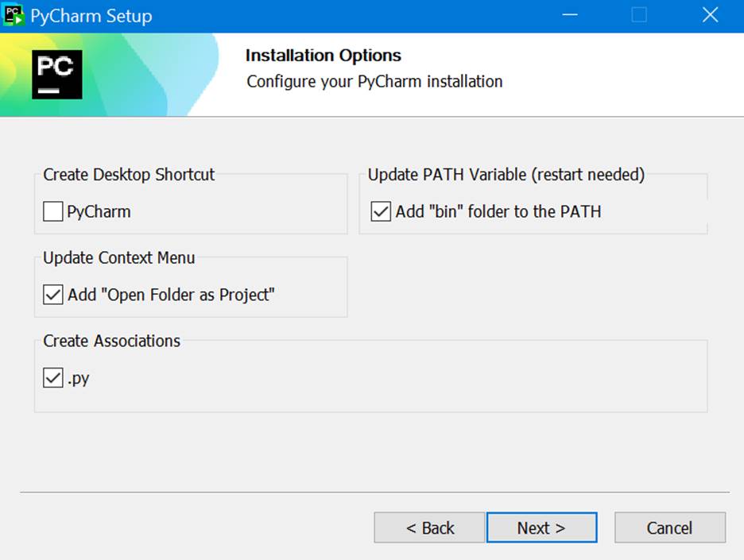
Task: Click the "Configure your PyCharm installation" subtitle
Action: (x=374, y=81)
